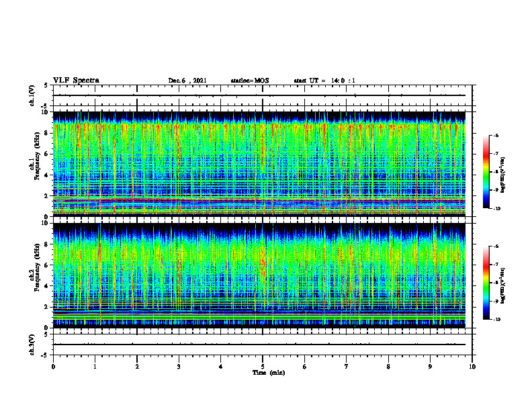Select the "Dec. 6 , 2021" date text
Image resolution: width=532 pixels, height=411 pixels.
tap(187, 81)
